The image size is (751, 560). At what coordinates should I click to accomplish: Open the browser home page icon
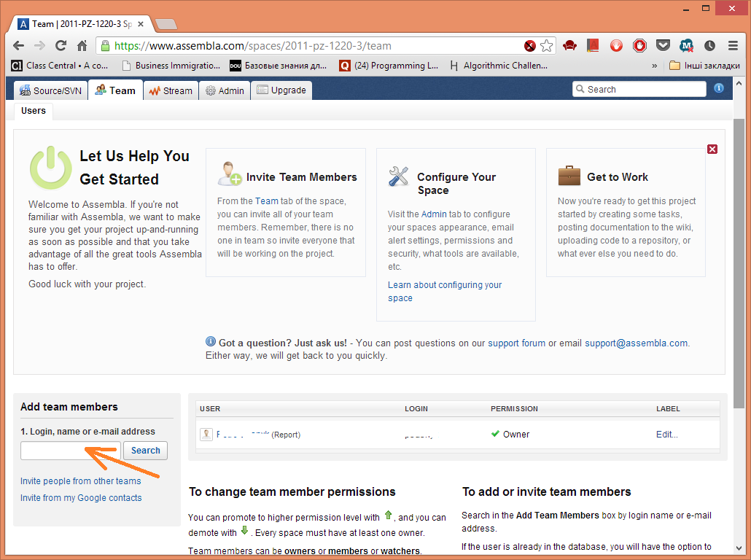82,45
